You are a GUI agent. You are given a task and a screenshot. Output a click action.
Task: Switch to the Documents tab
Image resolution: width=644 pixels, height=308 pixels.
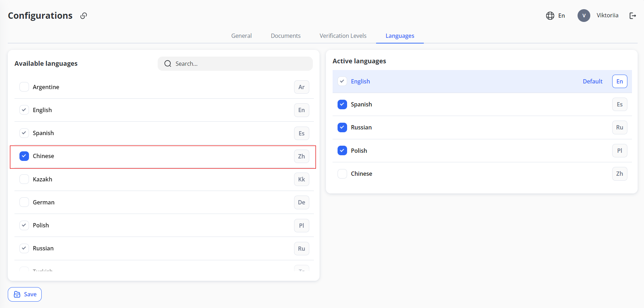[286, 36]
